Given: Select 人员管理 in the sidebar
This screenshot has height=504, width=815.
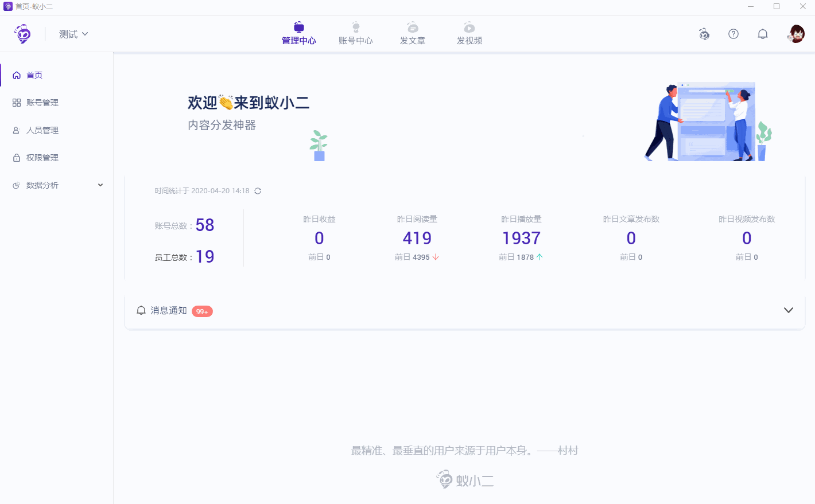Looking at the screenshot, I should tap(41, 130).
